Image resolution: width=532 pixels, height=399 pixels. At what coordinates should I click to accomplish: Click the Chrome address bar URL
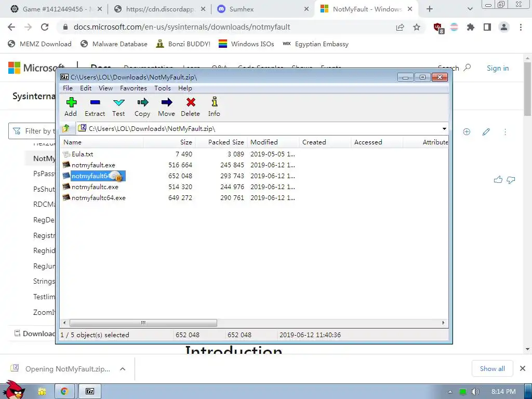181,27
